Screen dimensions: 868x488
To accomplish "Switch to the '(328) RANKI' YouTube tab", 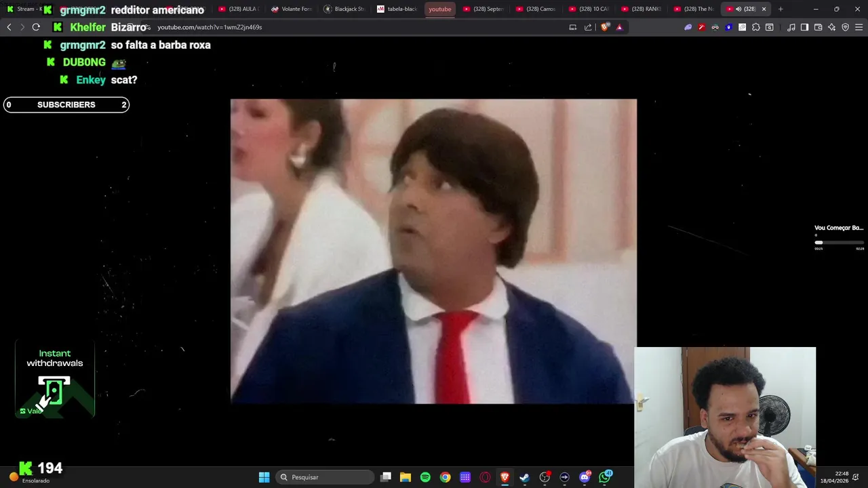I will [x=642, y=9].
